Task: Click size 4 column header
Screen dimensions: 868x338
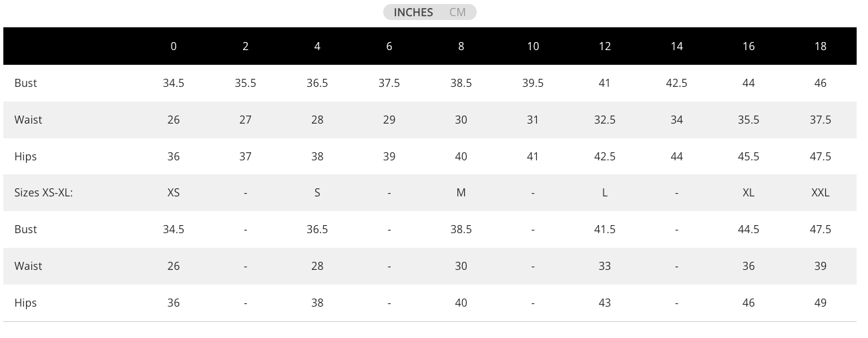Action: (x=317, y=46)
